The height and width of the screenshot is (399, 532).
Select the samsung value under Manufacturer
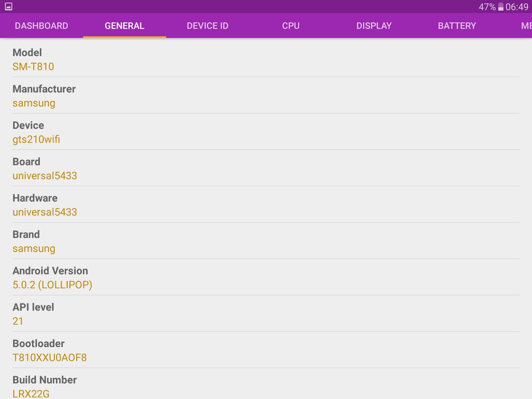pyautogui.click(x=34, y=103)
